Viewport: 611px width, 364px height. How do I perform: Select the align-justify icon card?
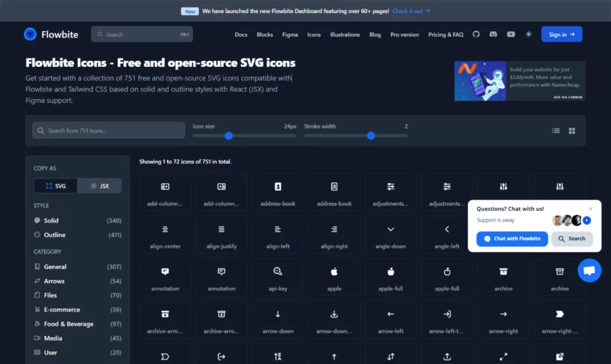pyautogui.click(x=221, y=235)
